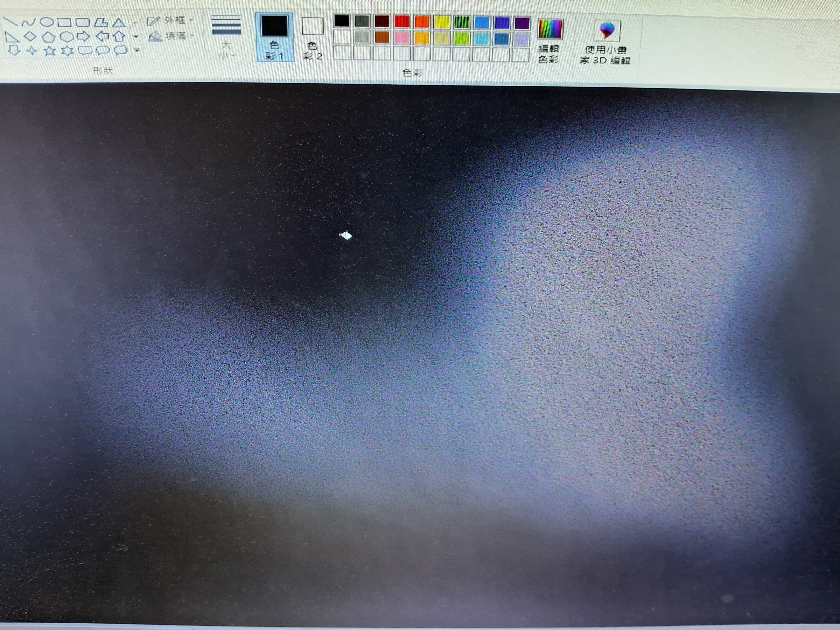Pick the light gray color swatch
The image size is (840, 630).
[x=362, y=37]
